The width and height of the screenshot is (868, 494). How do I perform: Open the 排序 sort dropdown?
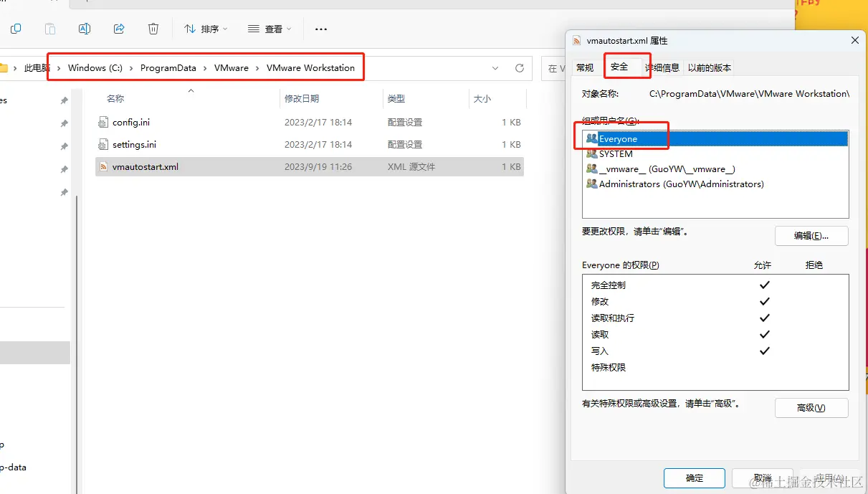[206, 29]
